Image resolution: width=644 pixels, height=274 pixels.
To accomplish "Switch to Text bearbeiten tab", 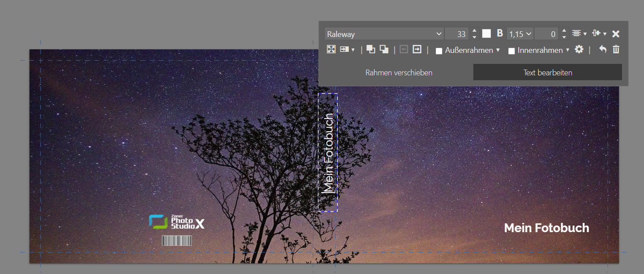I will click(x=547, y=73).
